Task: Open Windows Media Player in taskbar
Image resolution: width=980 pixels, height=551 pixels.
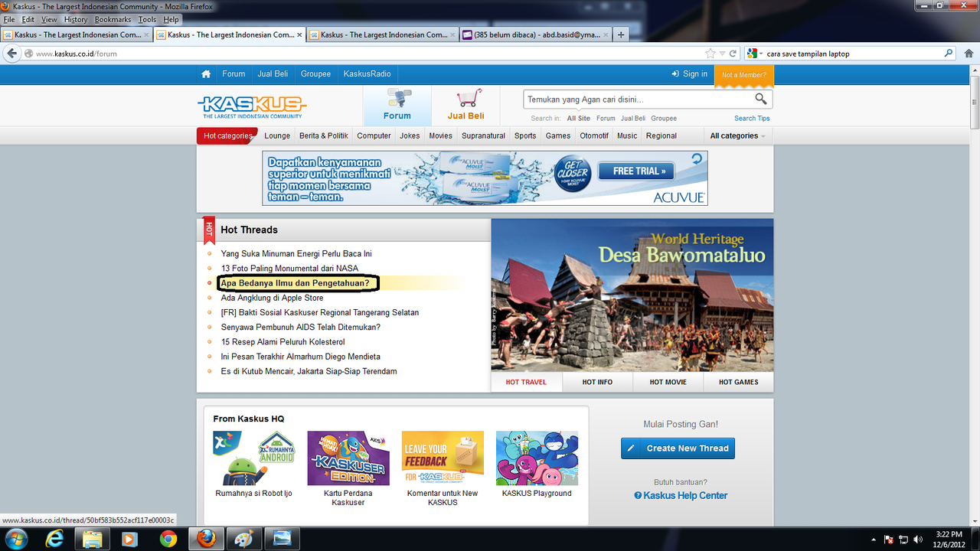Action: point(130,539)
